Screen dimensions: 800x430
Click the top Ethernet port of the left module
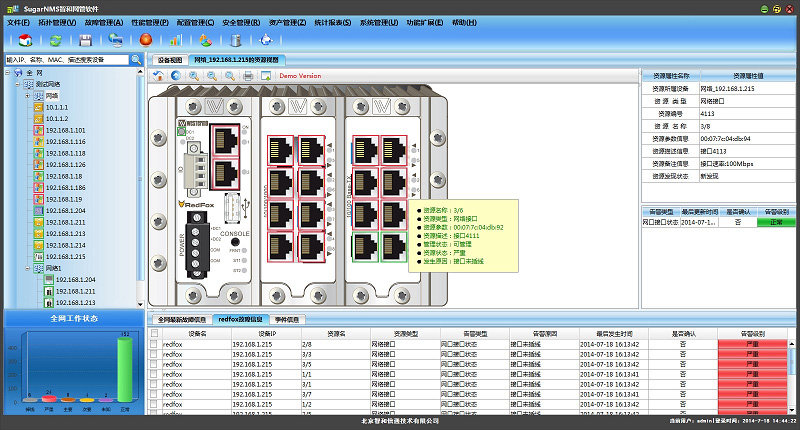click(x=225, y=140)
